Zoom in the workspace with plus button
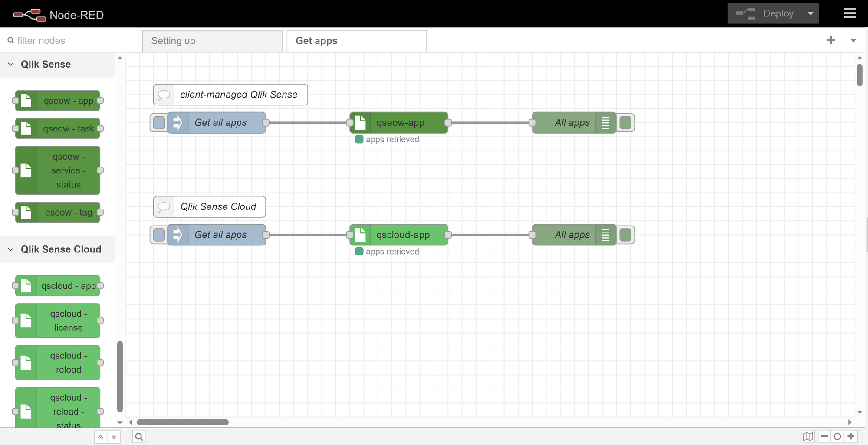Image resolution: width=868 pixels, height=445 pixels. point(851,437)
